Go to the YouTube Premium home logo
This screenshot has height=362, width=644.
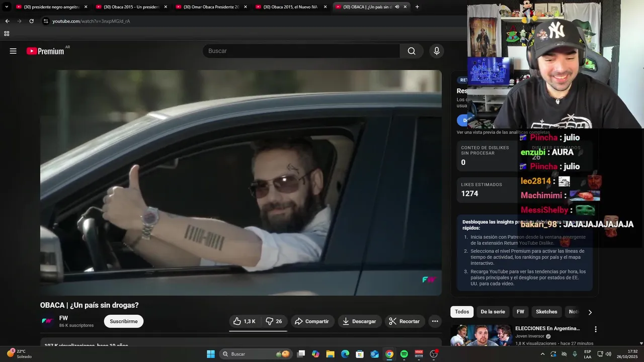[45, 51]
